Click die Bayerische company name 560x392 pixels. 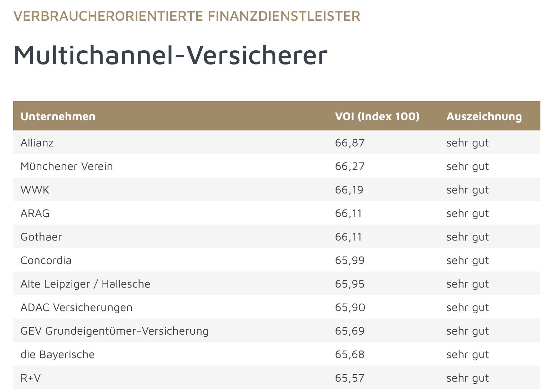[x=58, y=355]
